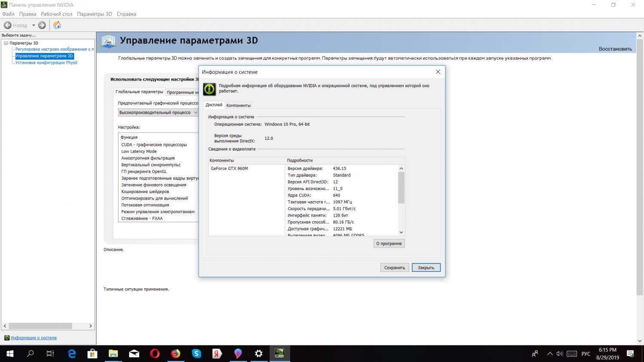The image size is (644, 362).
Task: Collapse the Параметры 3D tree node
Action: tap(6, 43)
